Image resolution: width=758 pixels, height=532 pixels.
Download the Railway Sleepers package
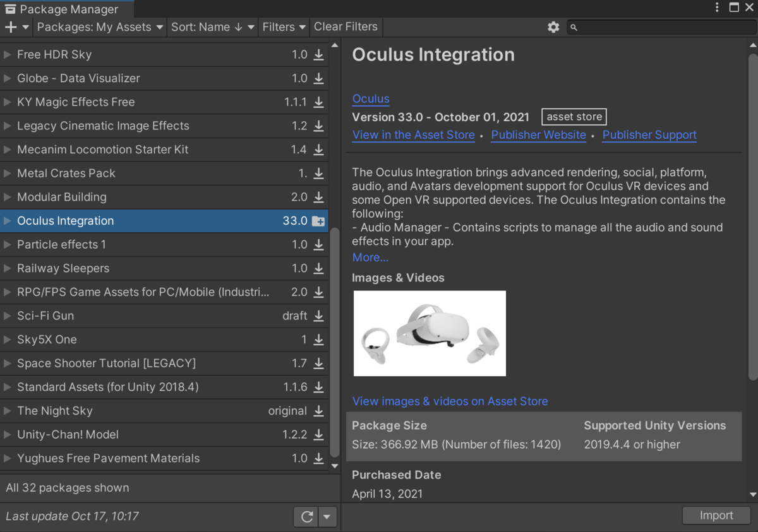pyautogui.click(x=319, y=269)
